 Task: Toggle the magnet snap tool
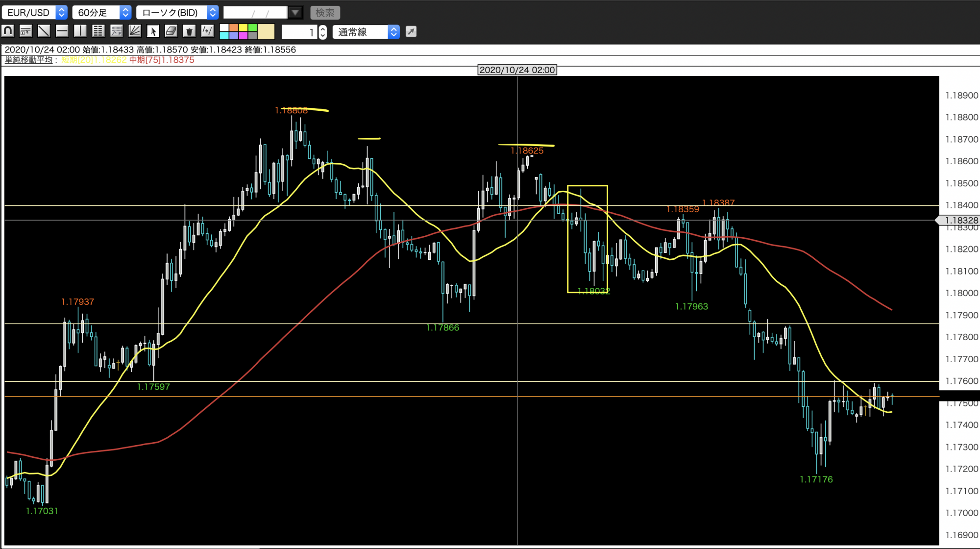[x=8, y=31]
